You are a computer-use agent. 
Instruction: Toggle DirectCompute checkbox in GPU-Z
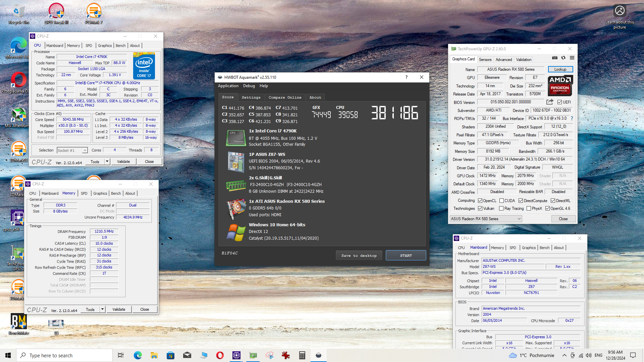pos(521,201)
